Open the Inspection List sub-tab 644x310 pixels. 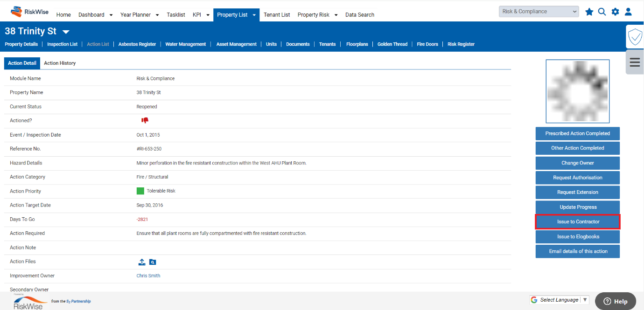(63, 44)
